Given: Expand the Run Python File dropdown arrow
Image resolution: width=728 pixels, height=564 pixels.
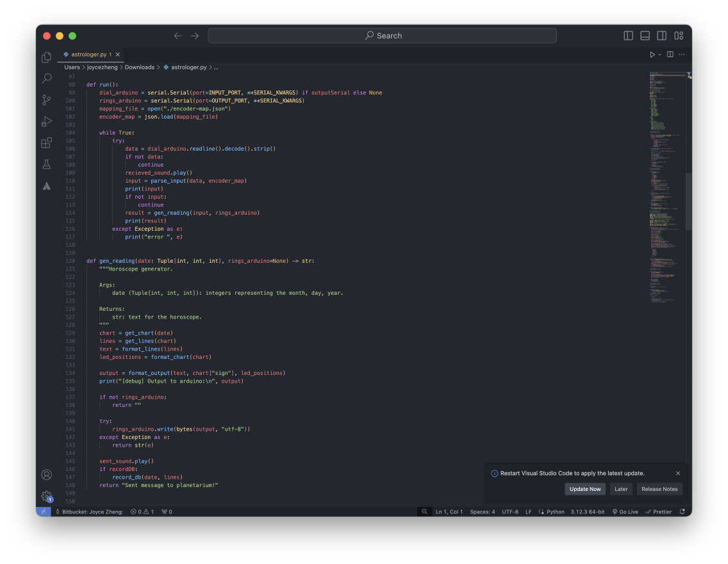Looking at the screenshot, I should coord(660,54).
